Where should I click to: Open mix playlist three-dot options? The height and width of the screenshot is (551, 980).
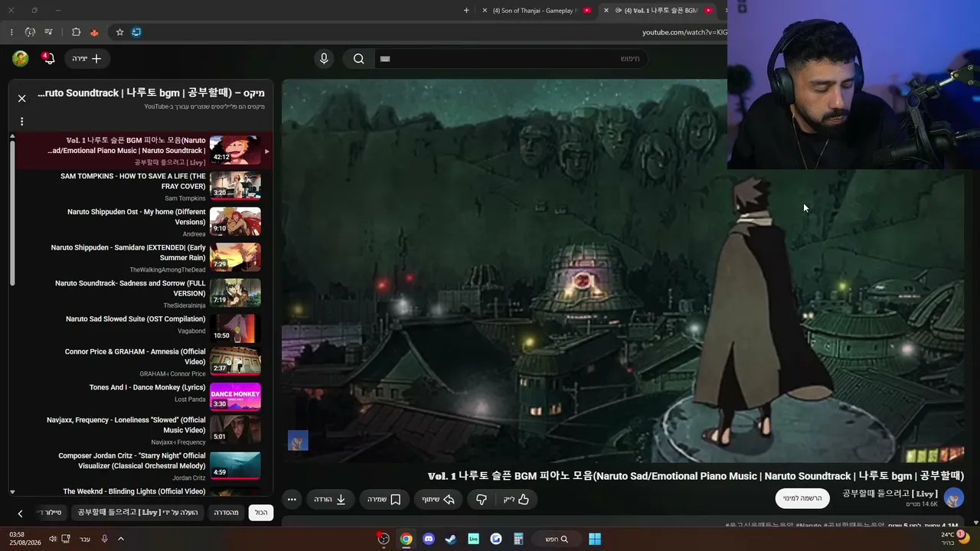click(x=21, y=121)
